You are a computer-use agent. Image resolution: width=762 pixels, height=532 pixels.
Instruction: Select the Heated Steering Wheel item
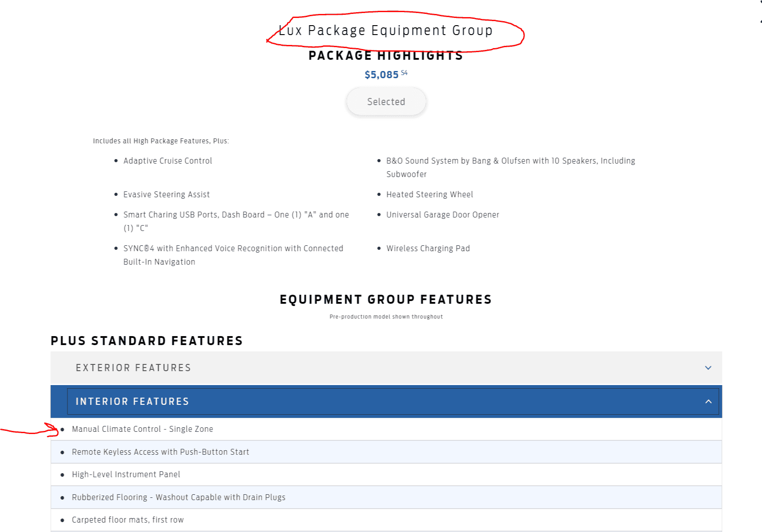[430, 195]
